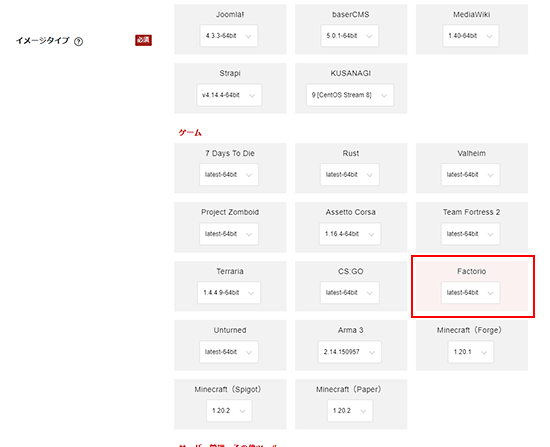Pick the Team Fortress 2 image card
This screenshot has height=447, width=550.
(472, 227)
